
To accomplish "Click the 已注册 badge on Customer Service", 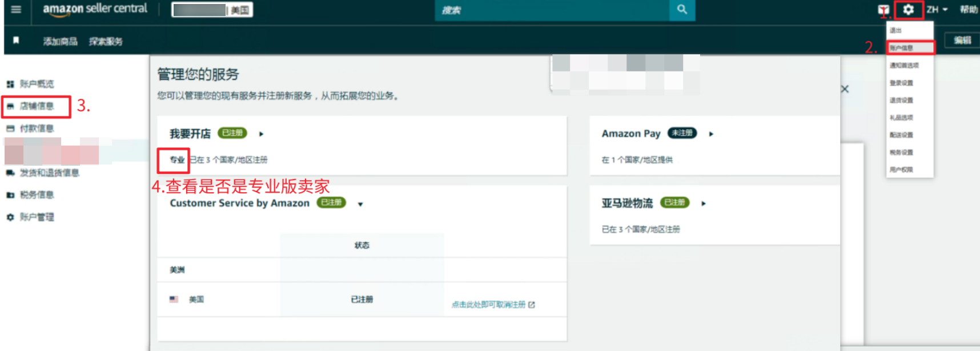I will pos(331,202).
